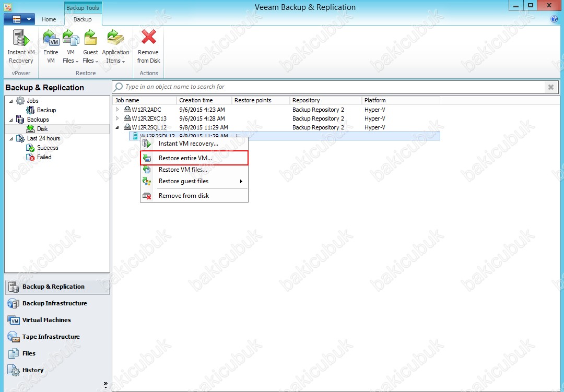
Task: Click Backup Repository 2 in W12R2ADC row
Action: click(319, 109)
